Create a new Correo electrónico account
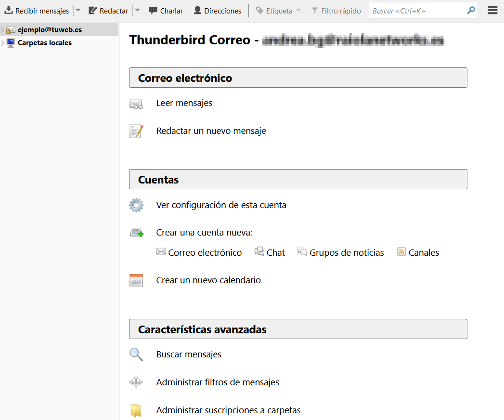 (205, 253)
